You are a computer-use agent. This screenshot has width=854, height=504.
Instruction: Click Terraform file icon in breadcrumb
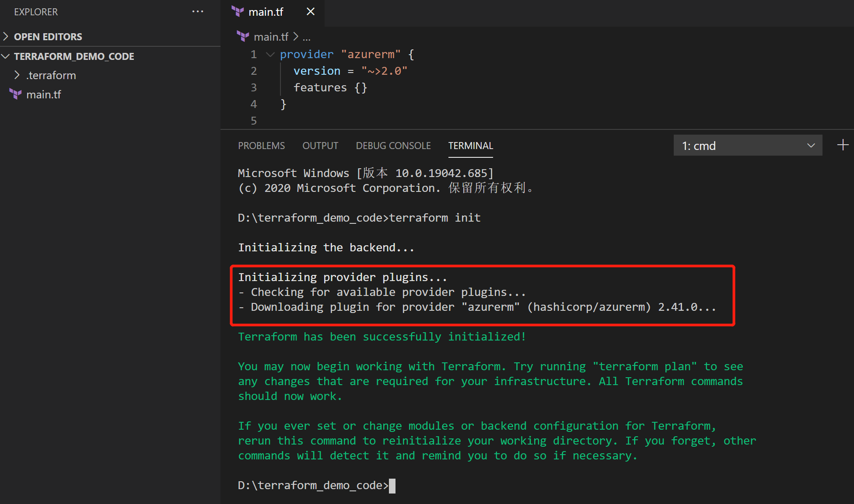(243, 36)
